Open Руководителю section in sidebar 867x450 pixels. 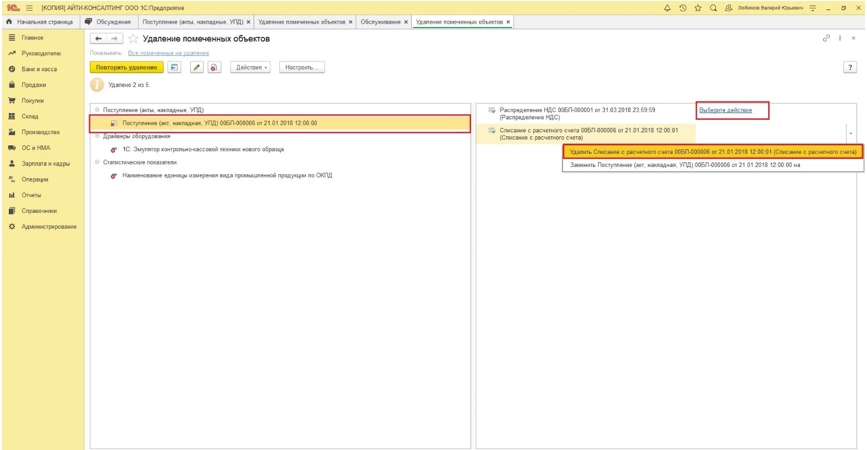41,54
